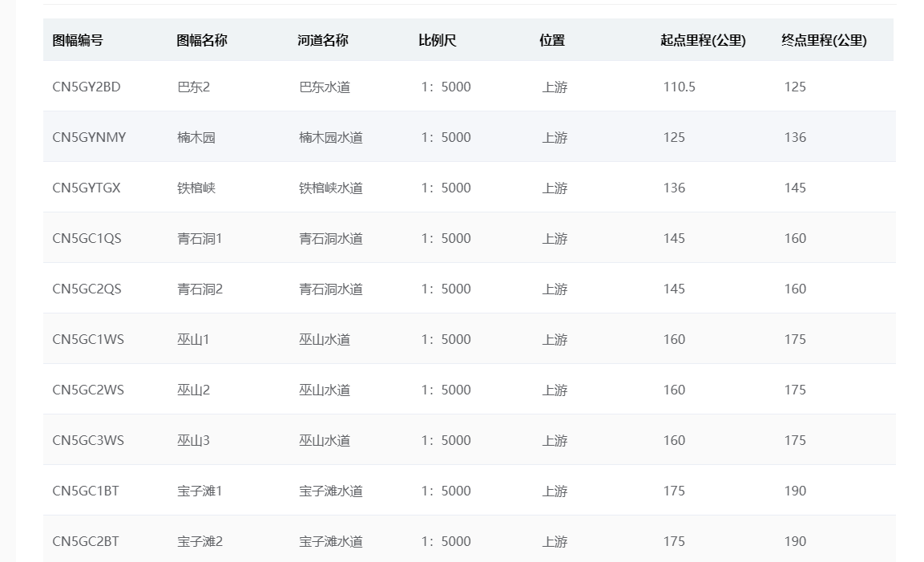Image resolution: width=924 pixels, height=562 pixels.
Task: Select chart code CN5GC2BT
Action: click(x=86, y=541)
